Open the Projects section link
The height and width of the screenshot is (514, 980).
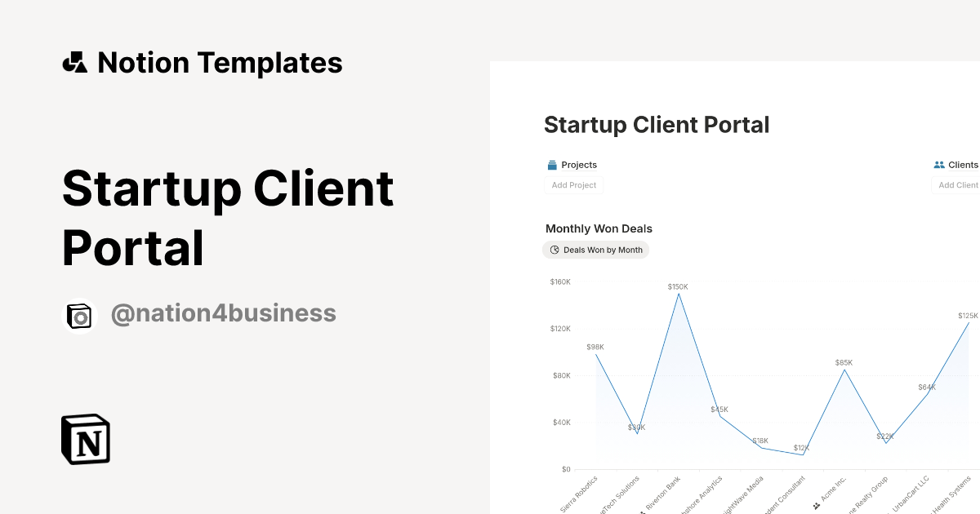[x=579, y=165]
